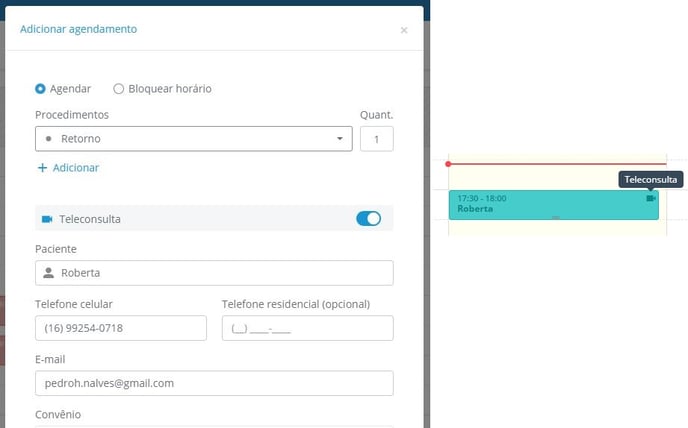This screenshot has height=428, width=688.
Task: Click the E-mail address field
Action: click(x=214, y=383)
